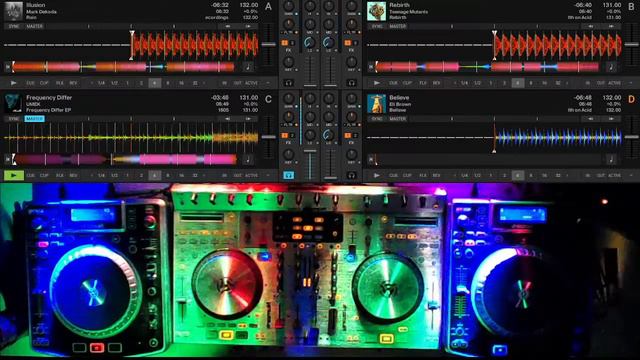Jump to track start on Deck A stripe
This screenshot has height=360, width=640.
[7, 67]
